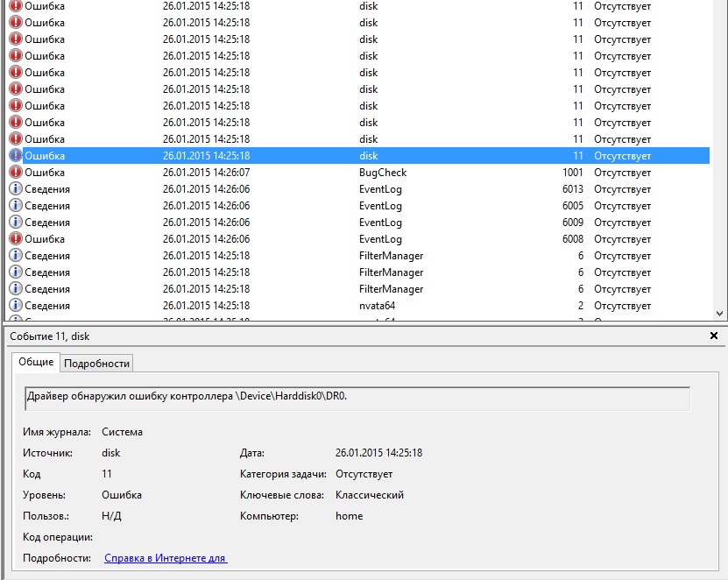Click the error icon of EventLog 6008 event
The width and height of the screenshot is (728, 580).
click(16, 239)
